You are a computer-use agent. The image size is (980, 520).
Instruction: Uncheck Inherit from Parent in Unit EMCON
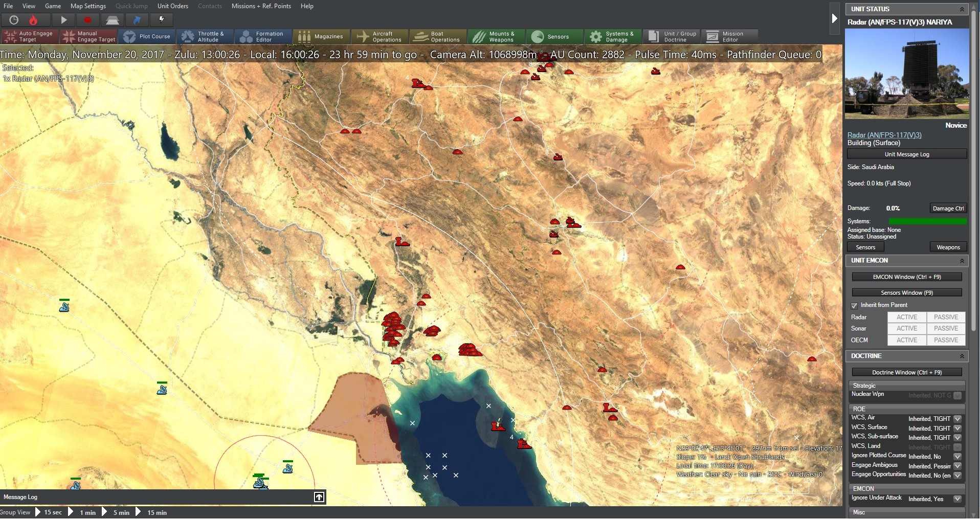(854, 305)
